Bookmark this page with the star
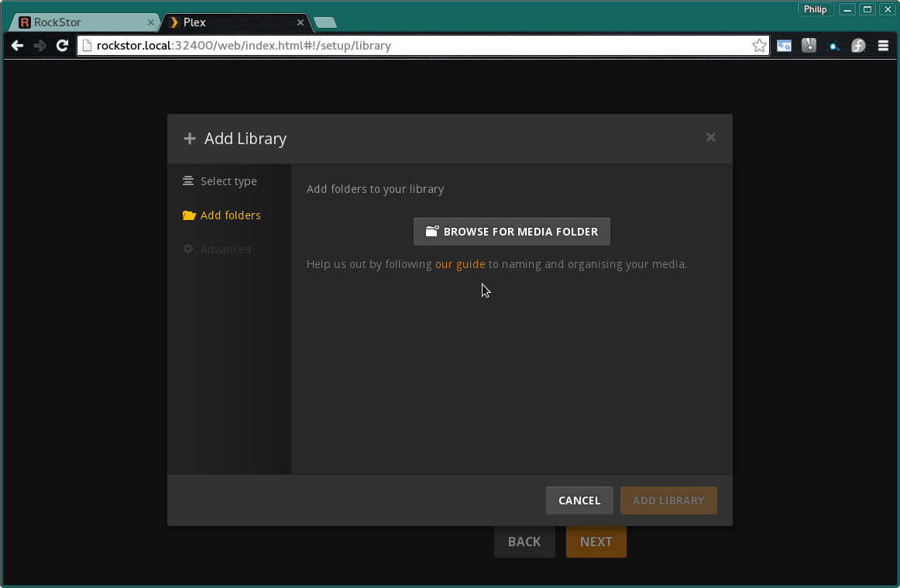This screenshot has height=588, width=900. [x=759, y=46]
